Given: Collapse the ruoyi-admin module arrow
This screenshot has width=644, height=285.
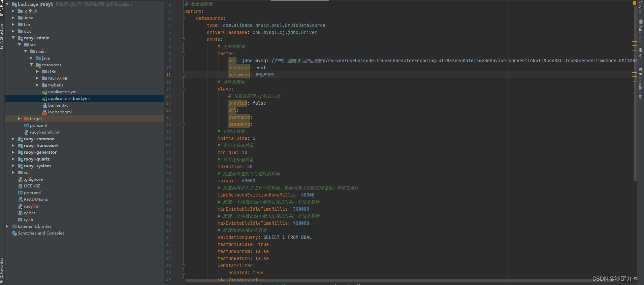Looking at the screenshot, I should (13, 38).
